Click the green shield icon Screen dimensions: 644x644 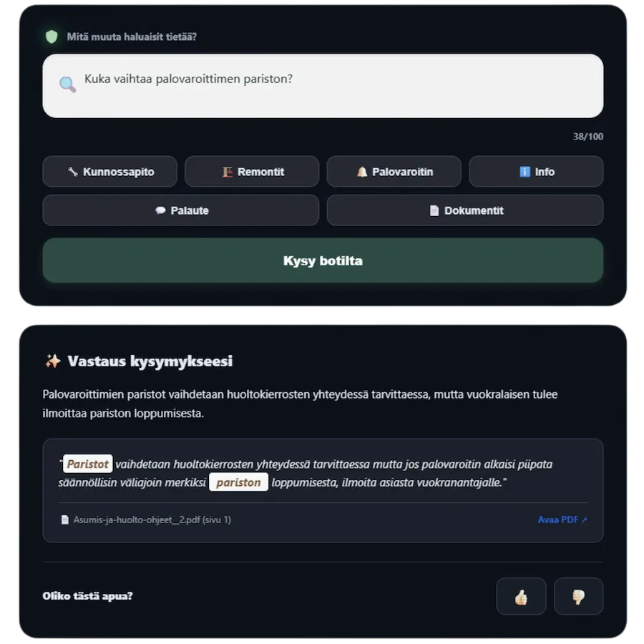pos(52,36)
